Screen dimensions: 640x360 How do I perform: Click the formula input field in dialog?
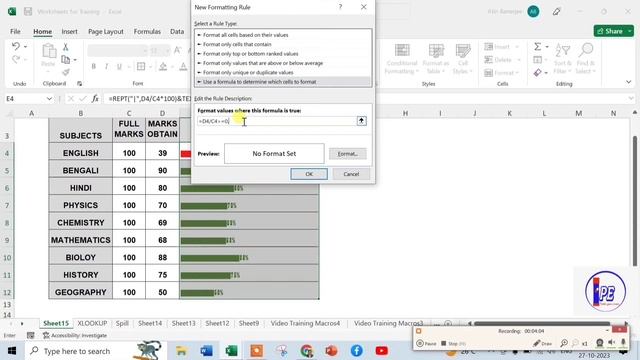pyautogui.click(x=277, y=121)
